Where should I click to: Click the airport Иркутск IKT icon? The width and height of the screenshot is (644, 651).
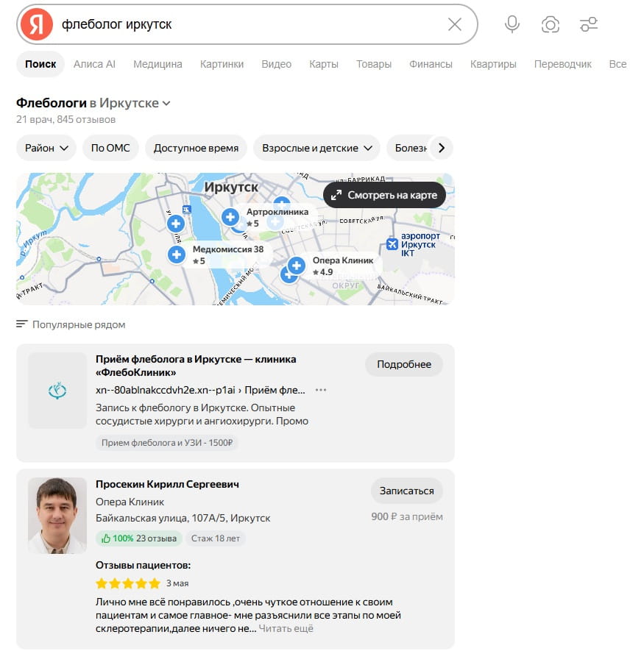[x=392, y=244]
